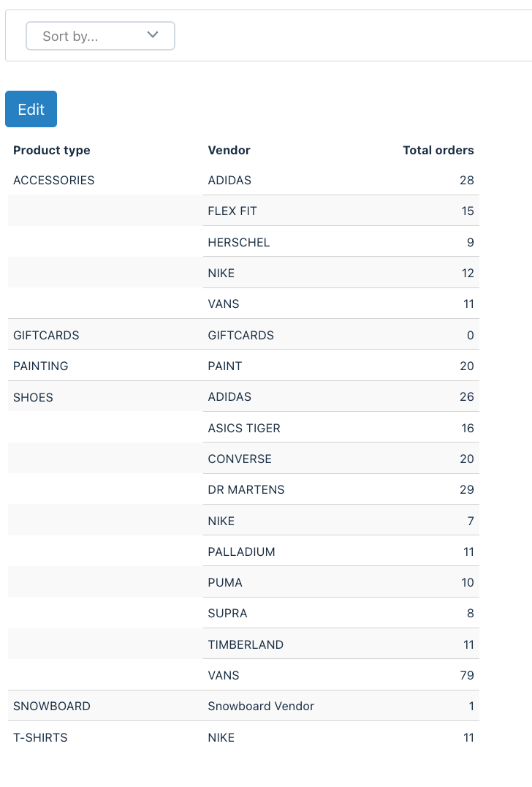Viewport: 532px width, 787px height.
Task: Click the PAINTING product type cell
Action: 41,366
